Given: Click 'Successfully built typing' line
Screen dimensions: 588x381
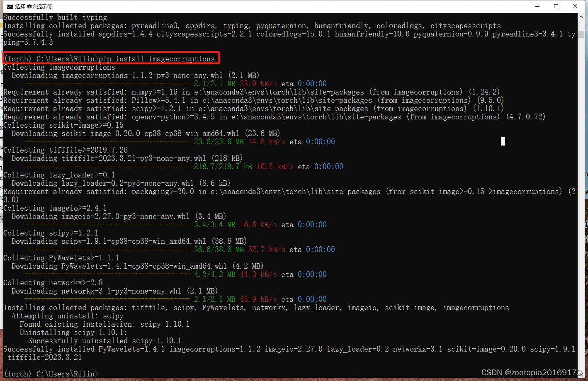Looking at the screenshot, I should pyautogui.click(x=55, y=17).
